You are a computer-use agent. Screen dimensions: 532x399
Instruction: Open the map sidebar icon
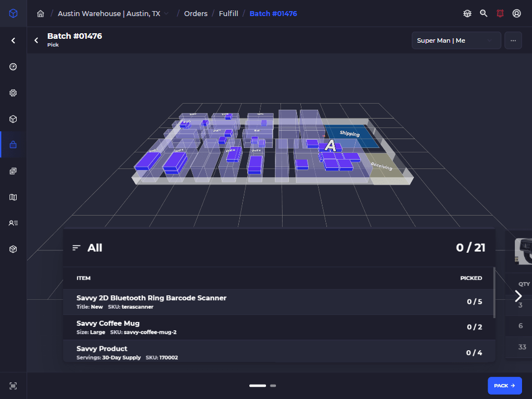[13, 197]
